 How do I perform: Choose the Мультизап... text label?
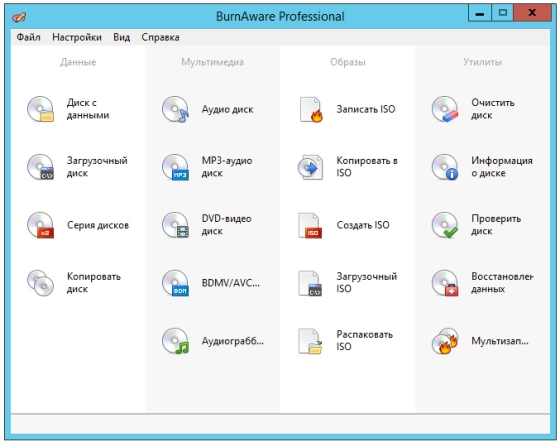500,341
